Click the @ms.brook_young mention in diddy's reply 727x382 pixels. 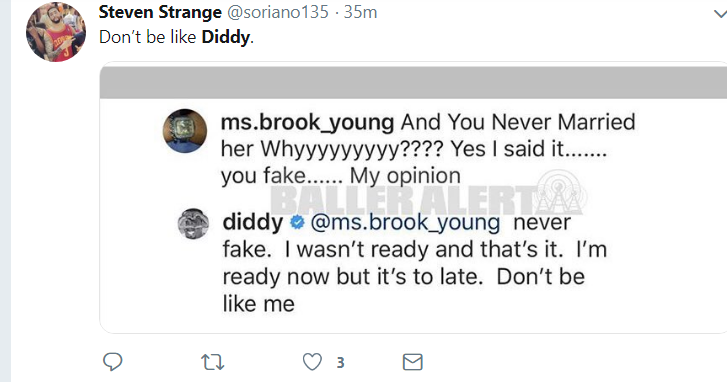coord(405,223)
